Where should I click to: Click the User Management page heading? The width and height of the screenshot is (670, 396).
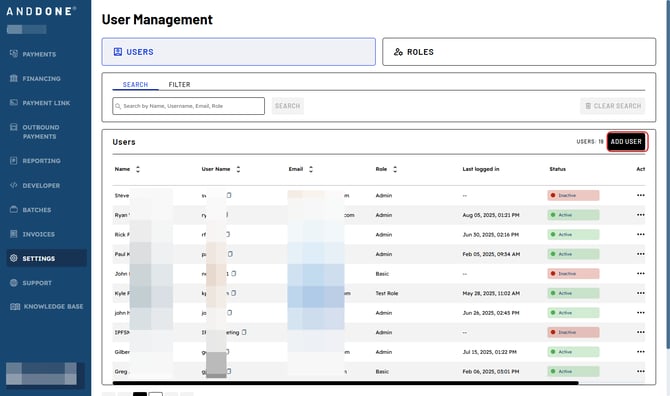tap(157, 20)
